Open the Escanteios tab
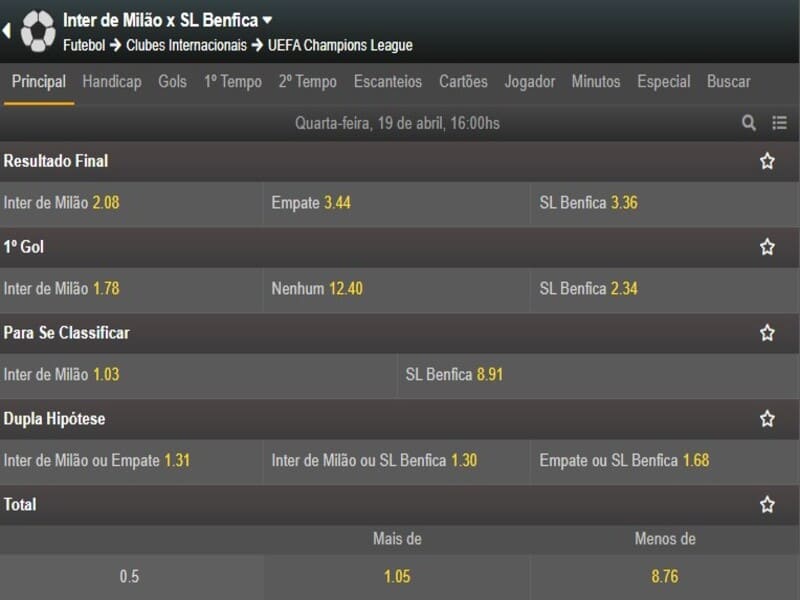 coord(388,82)
